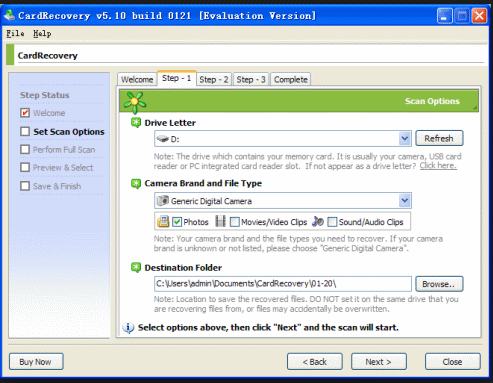
Task: Click the Perform Full Scan status checkbox
Action: (x=25, y=149)
